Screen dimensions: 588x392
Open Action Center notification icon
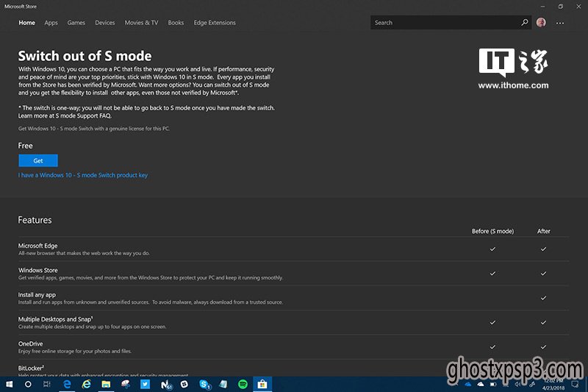coord(575,384)
